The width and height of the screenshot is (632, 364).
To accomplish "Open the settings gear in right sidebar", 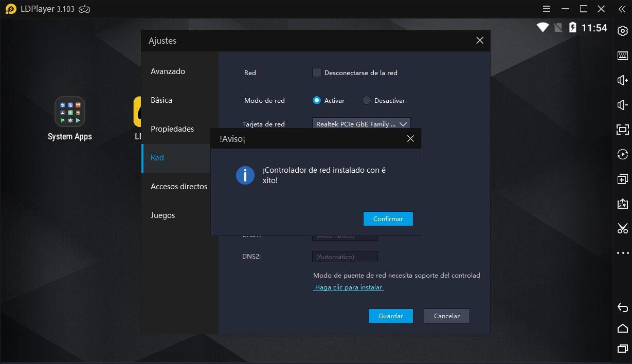I will pos(622,31).
